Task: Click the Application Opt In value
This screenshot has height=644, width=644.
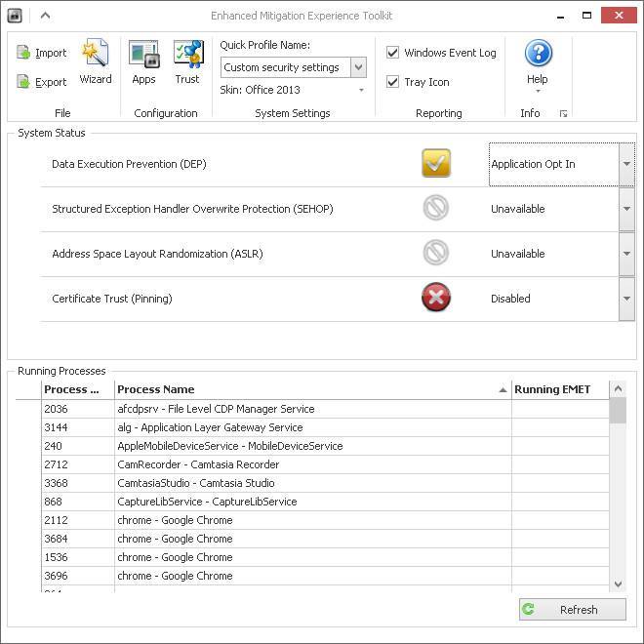Action: coord(533,164)
